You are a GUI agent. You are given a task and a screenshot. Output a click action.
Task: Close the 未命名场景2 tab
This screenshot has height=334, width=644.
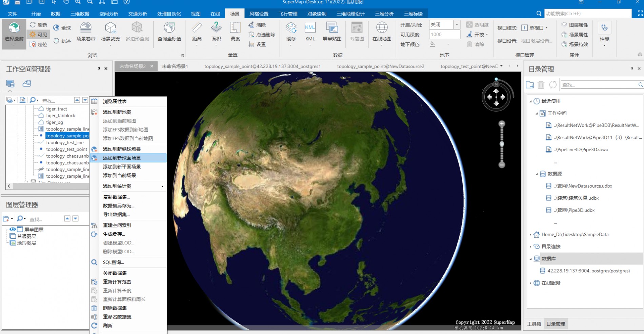[152, 66]
